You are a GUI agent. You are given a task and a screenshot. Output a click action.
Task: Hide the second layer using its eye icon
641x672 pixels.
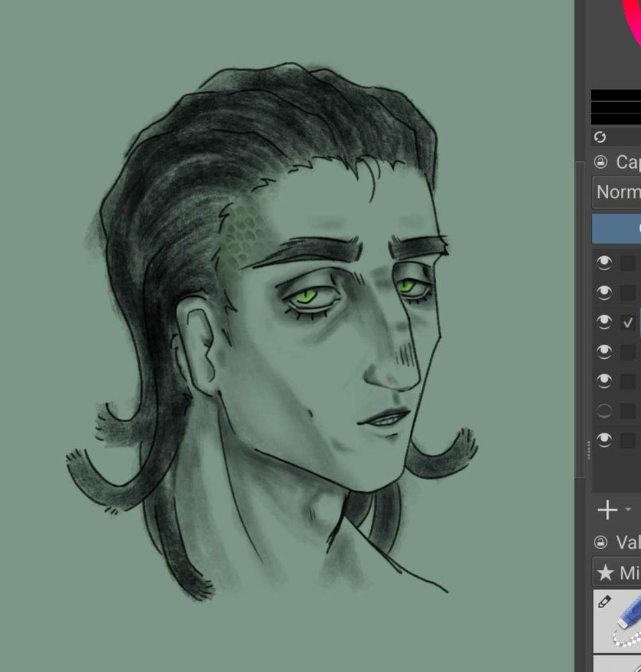[x=604, y=293]
